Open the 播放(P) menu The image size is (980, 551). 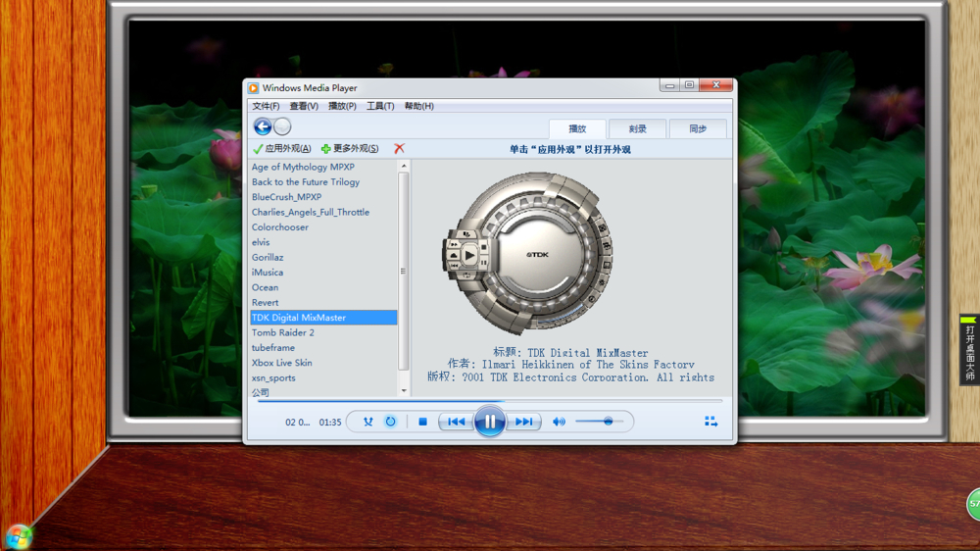tap(342, 106)
